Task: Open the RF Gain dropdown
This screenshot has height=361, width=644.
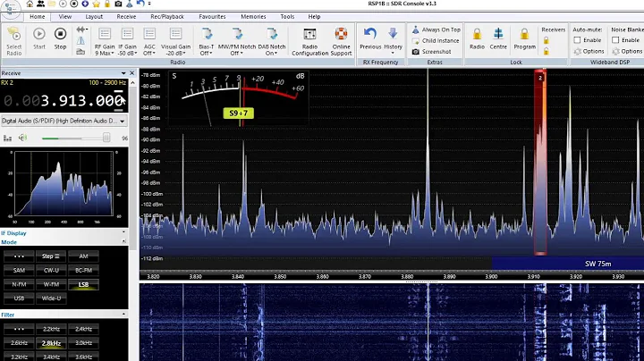Action: coord(105,41)
